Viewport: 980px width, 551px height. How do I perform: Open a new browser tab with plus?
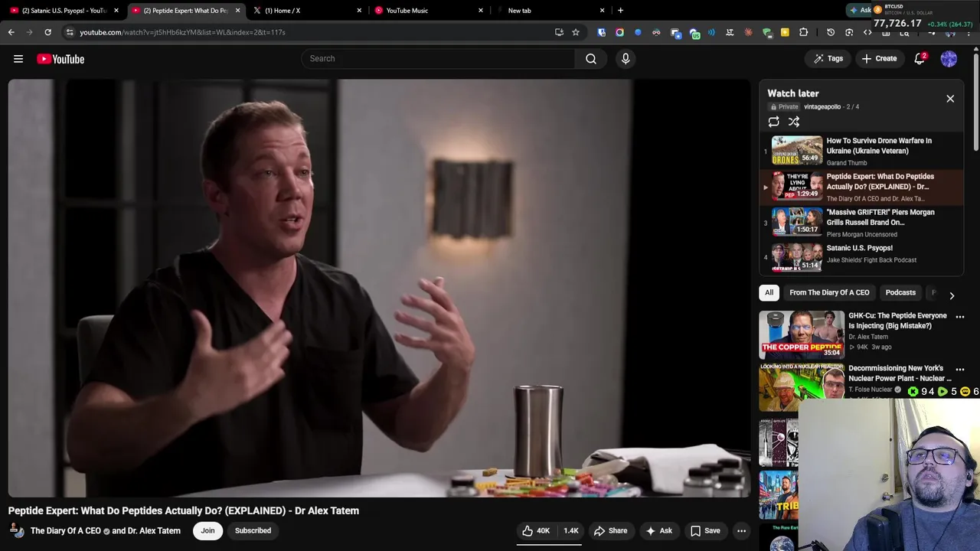620,11
